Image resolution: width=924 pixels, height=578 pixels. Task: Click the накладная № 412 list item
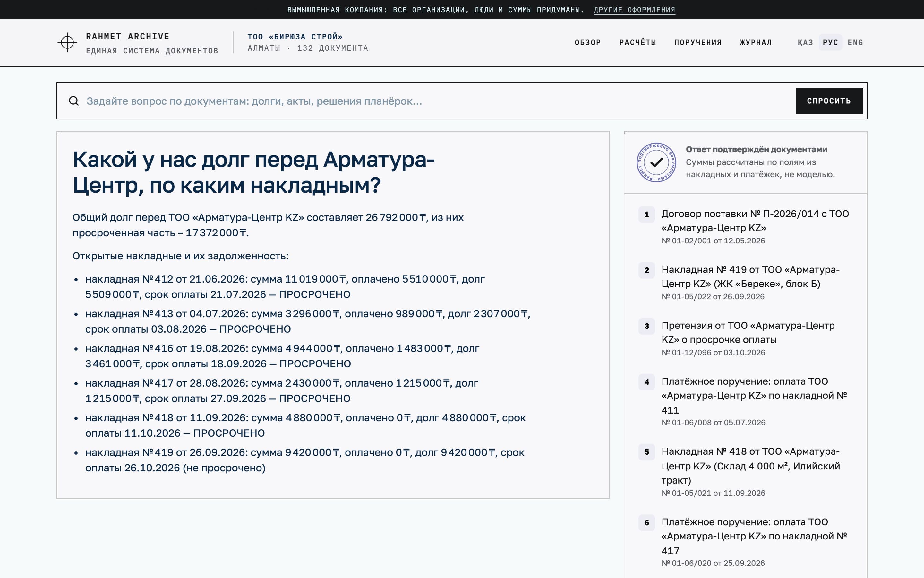[285, 287]
